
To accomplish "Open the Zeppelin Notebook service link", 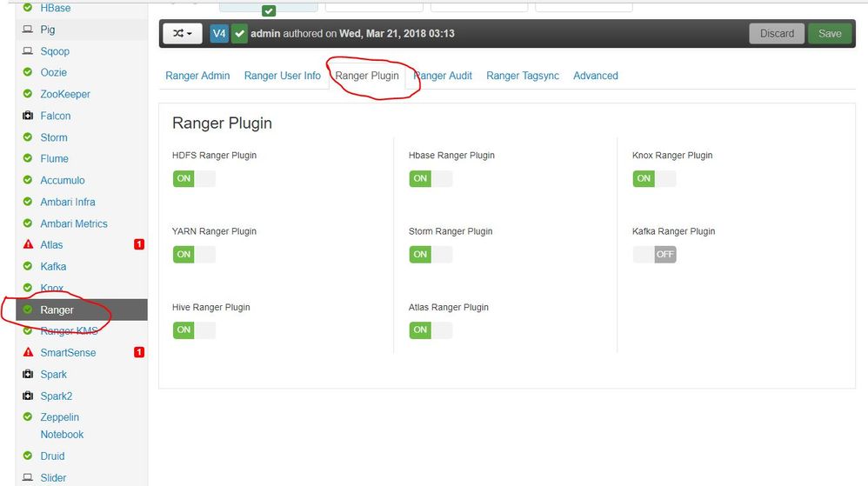I will (x=62, y=426).
